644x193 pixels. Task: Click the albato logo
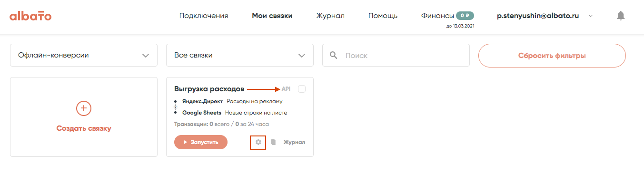tap(30, 16)
